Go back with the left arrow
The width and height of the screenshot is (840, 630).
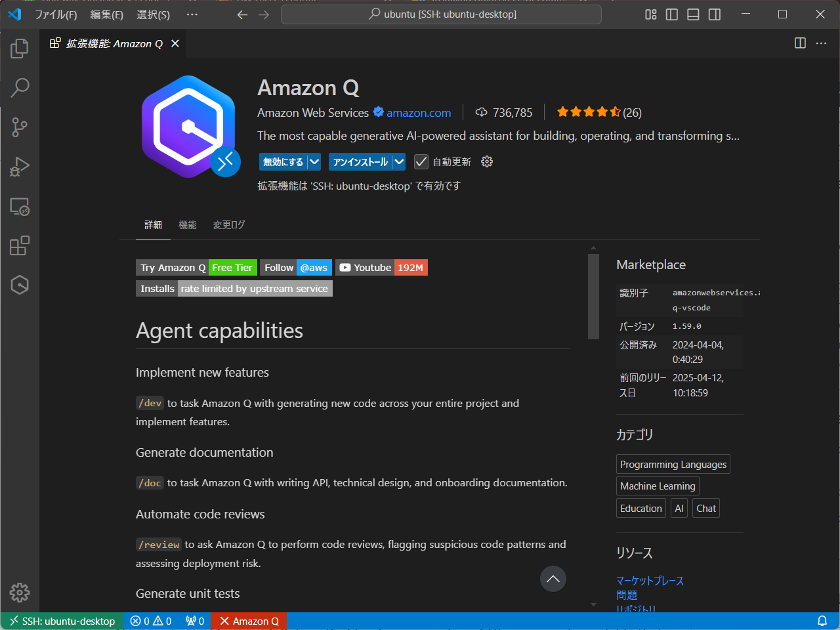[x=242, y=14]
